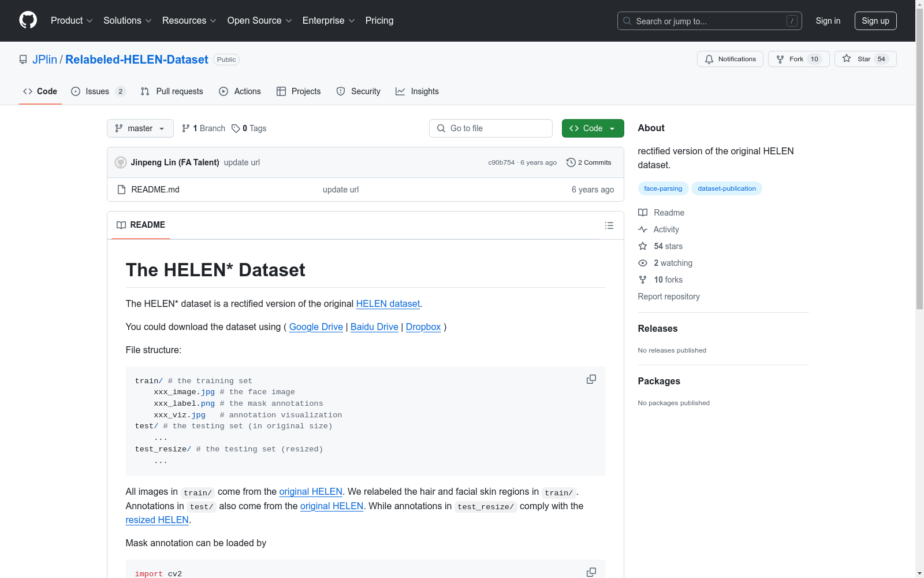Open the Google Drive download link
The height and width of the screenshot is (578, 924).
click(x=316, y=327)
